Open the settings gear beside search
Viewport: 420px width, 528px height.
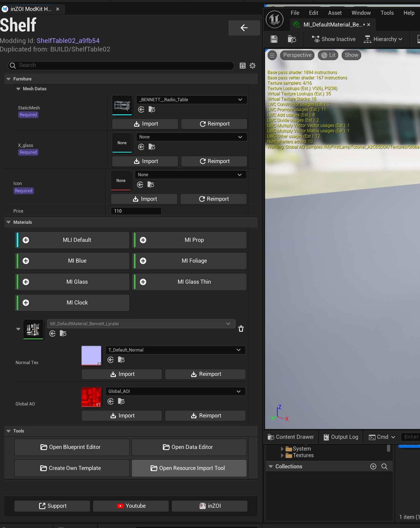(x=252, y=66)
